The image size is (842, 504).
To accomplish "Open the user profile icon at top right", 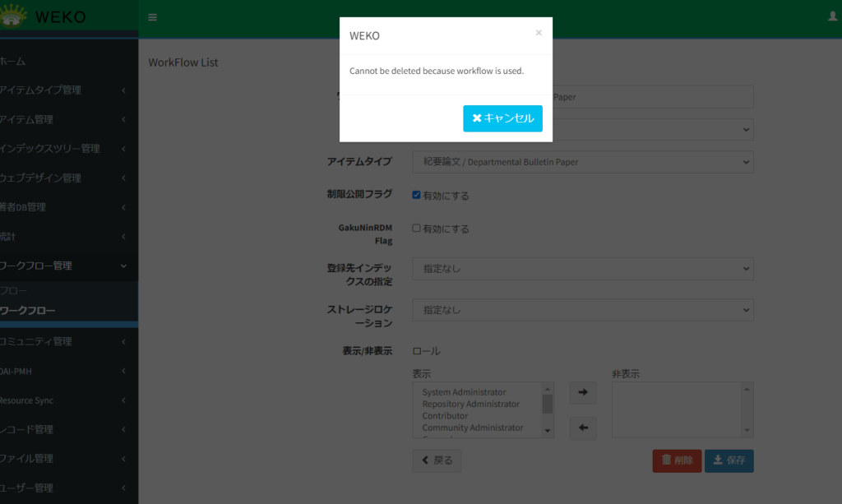I will coord(832,16).
